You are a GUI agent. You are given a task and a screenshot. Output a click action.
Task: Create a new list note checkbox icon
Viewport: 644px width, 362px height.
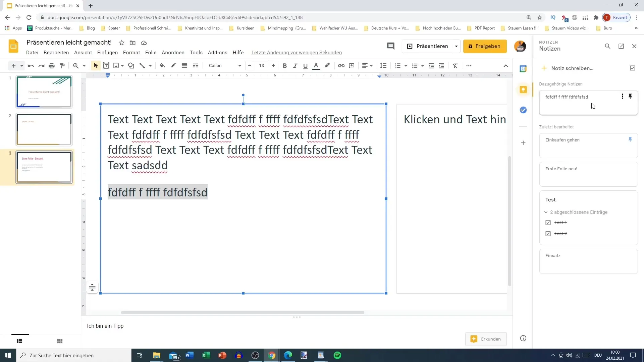633,68
